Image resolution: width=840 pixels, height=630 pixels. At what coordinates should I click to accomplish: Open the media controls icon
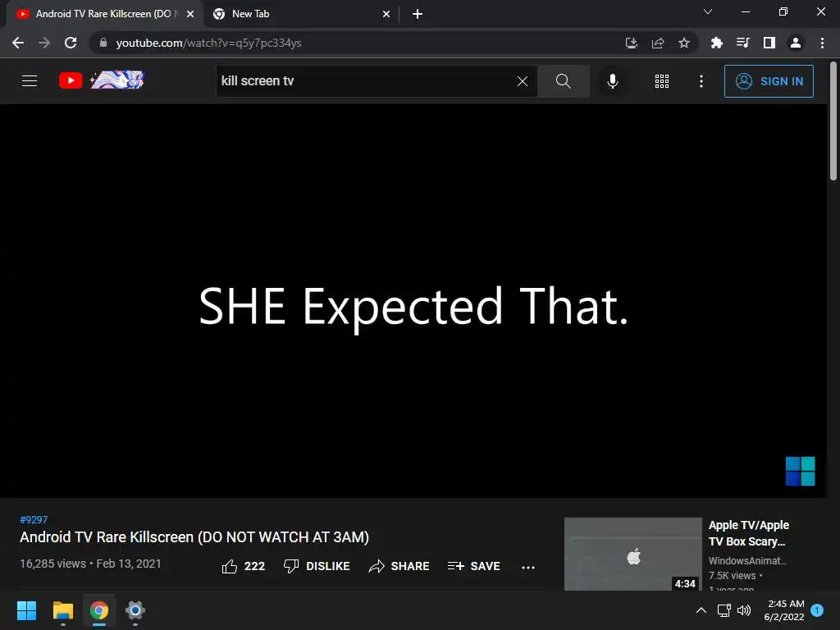pos(742,43)
